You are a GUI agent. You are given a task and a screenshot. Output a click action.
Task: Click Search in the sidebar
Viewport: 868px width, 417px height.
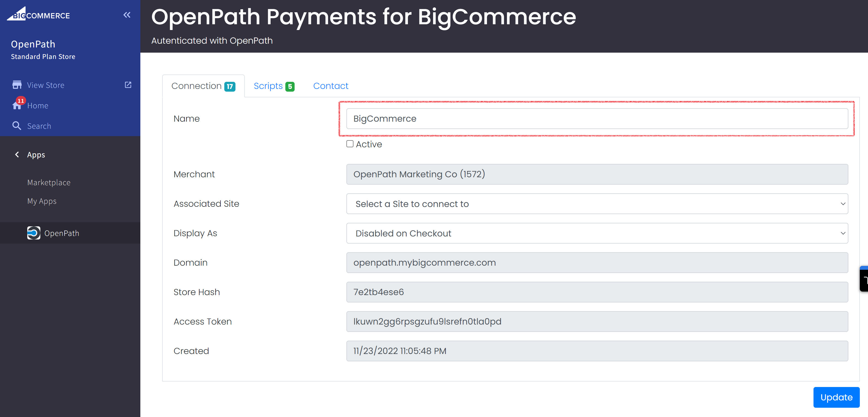click(39, 126)
